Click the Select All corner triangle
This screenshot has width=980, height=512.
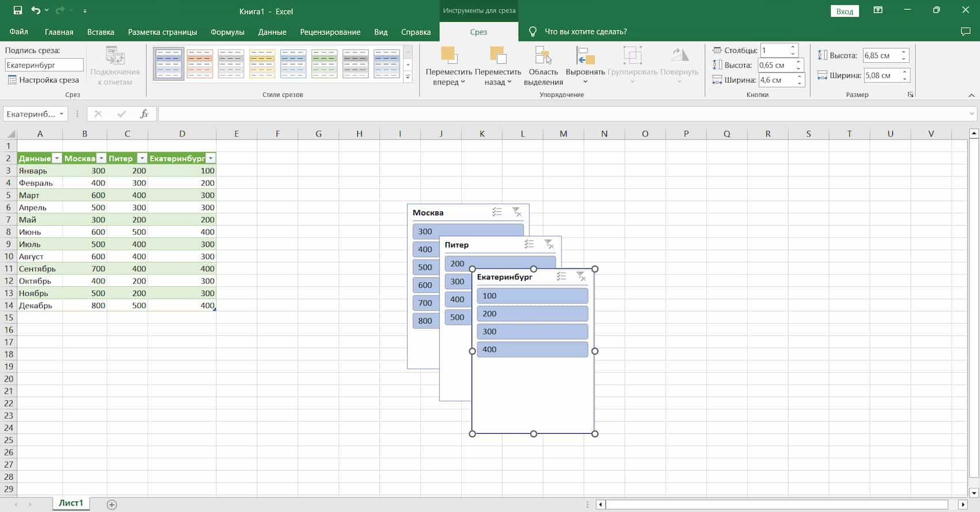coord(11,134)
